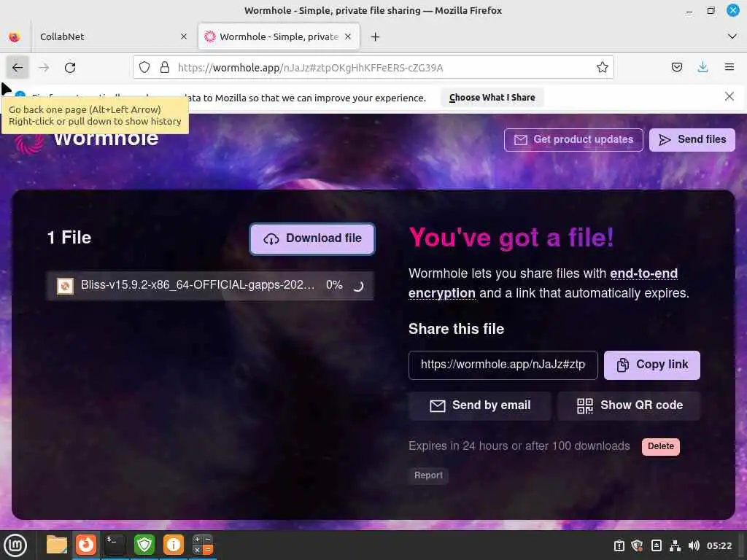
Task: Click the red Delete button
Action: (661, 447)
